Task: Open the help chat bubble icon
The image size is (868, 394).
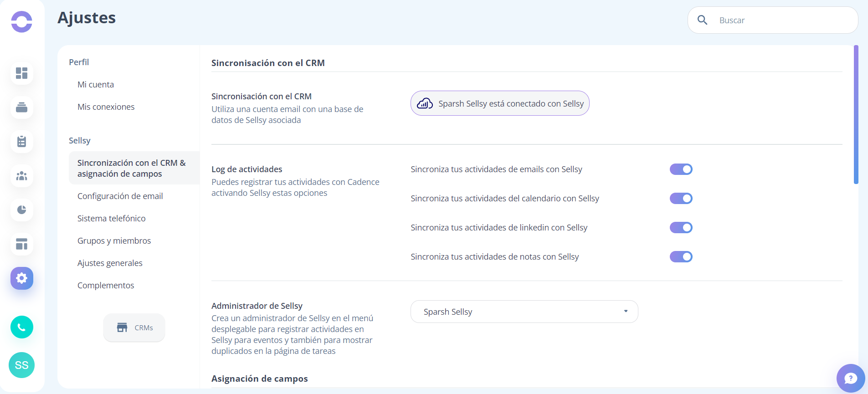Action: coord(850,378)
